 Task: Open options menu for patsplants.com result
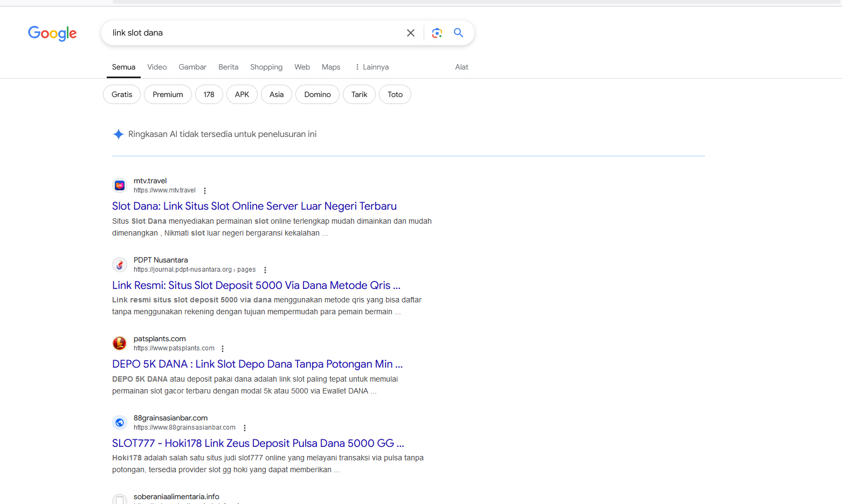point(223,349)
